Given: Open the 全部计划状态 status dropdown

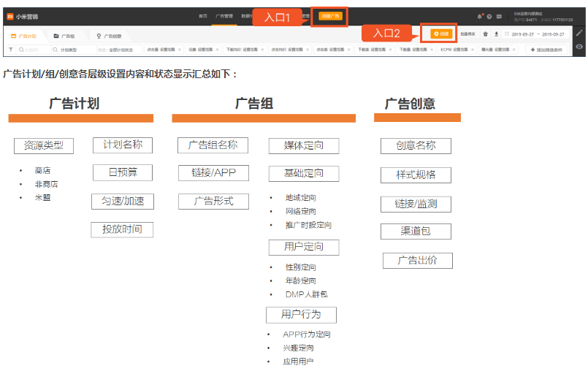Looking at the screenshot, I should (119, 50).
